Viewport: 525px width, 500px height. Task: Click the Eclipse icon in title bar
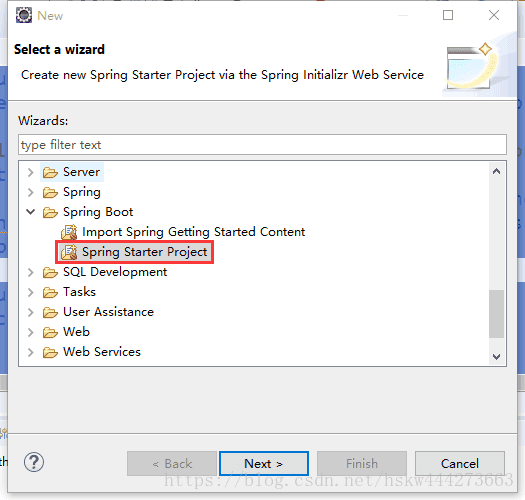click(24, 15)
